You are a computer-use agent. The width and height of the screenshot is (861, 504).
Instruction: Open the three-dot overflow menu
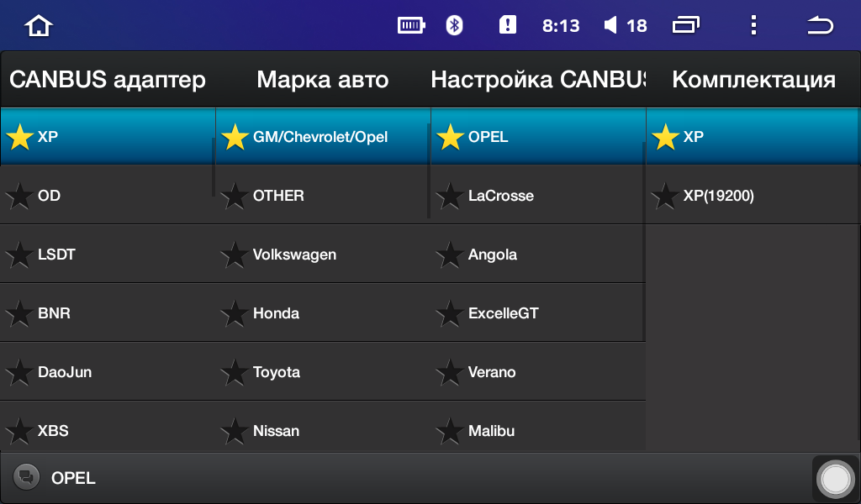click(753, 25)
